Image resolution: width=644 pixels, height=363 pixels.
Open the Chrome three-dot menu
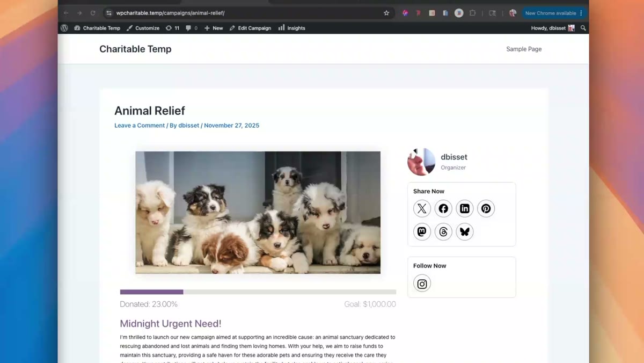click(581, 13)
